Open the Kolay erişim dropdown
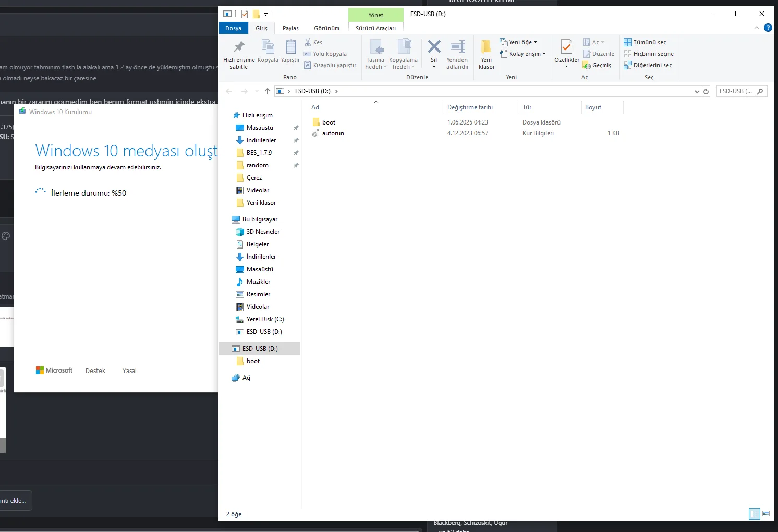 pos(522,54)
